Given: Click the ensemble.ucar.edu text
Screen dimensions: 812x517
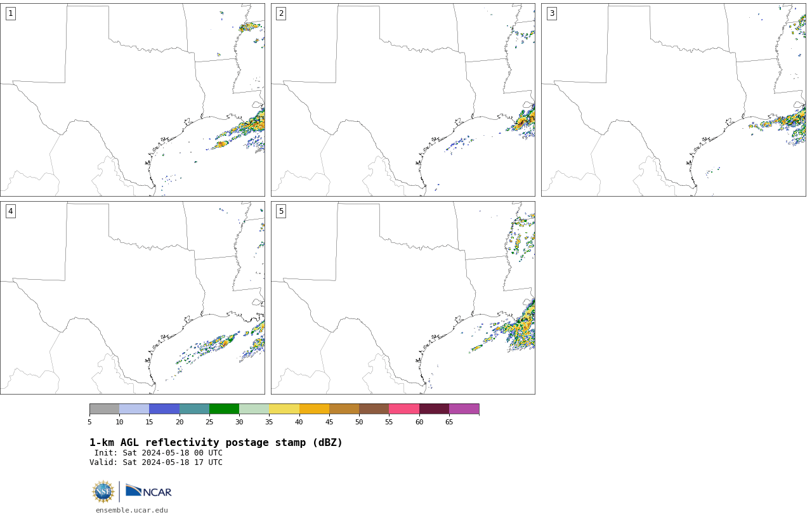Looking at the screenshot, I should point(132,510).
